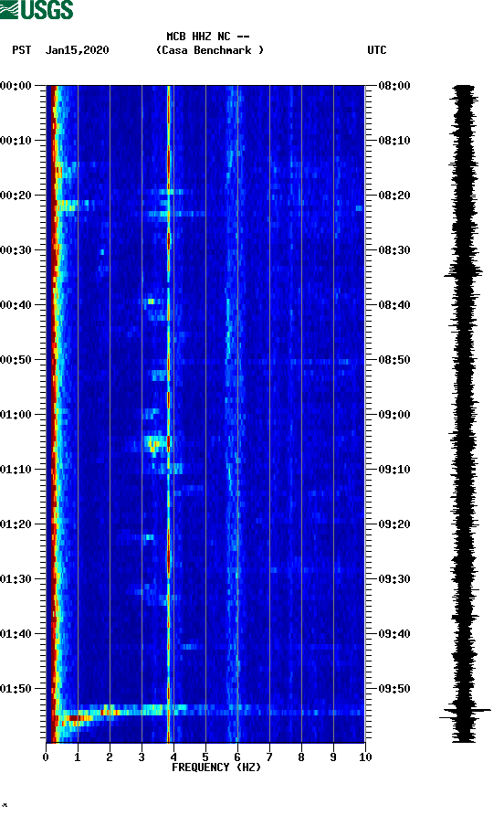Click the 'UTC' timezone label

(377, 50)
